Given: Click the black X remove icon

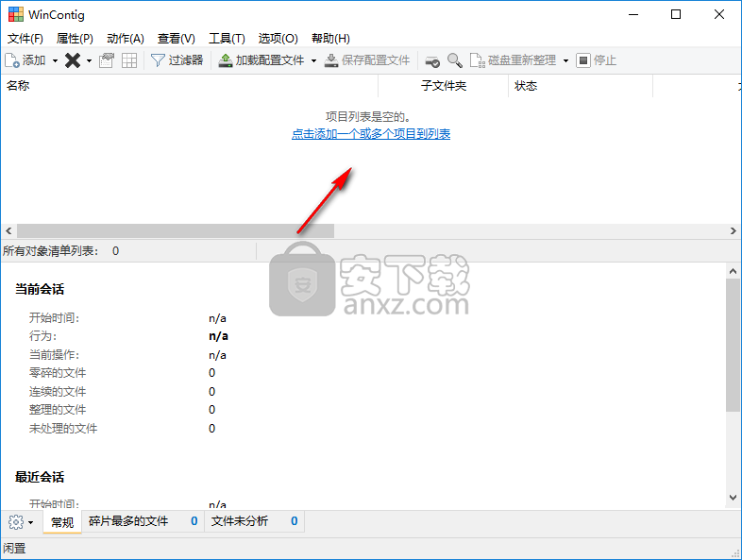Looking at the screenshot, I should coord(73,60).
